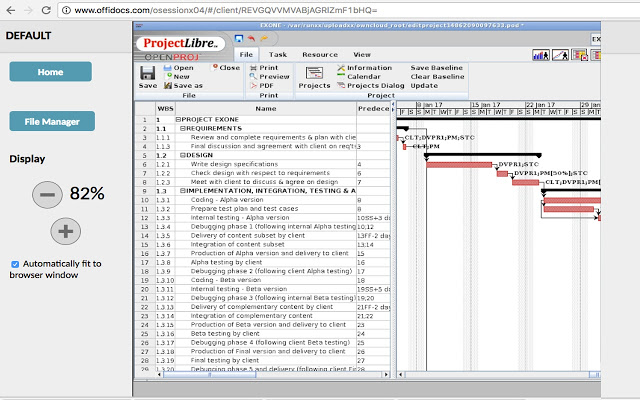This screenshot has width=640, height=400.
Task: Export project using PDF icon
Action: pos(253,86)
